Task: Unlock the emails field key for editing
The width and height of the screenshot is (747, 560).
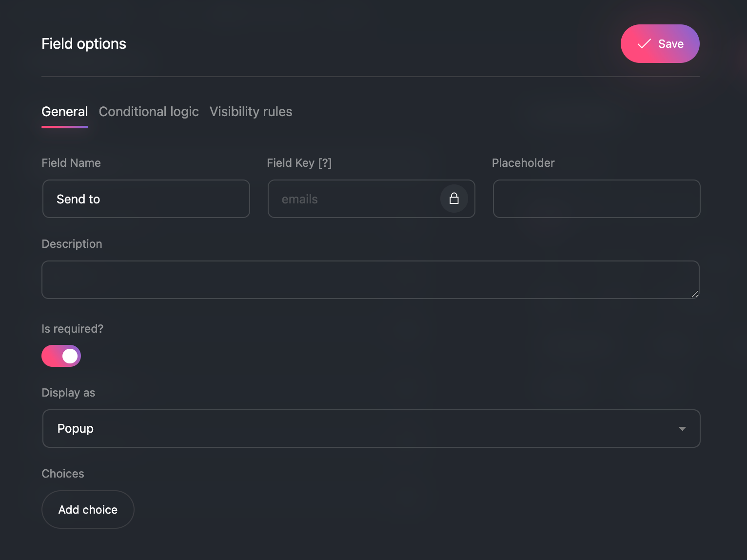Action: click(x=454, y=199)
